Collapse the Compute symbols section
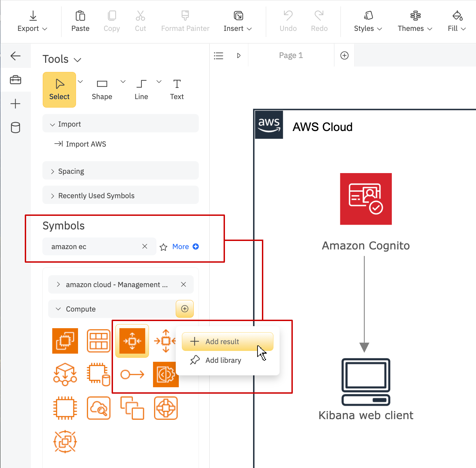 (x=58, y=309)
